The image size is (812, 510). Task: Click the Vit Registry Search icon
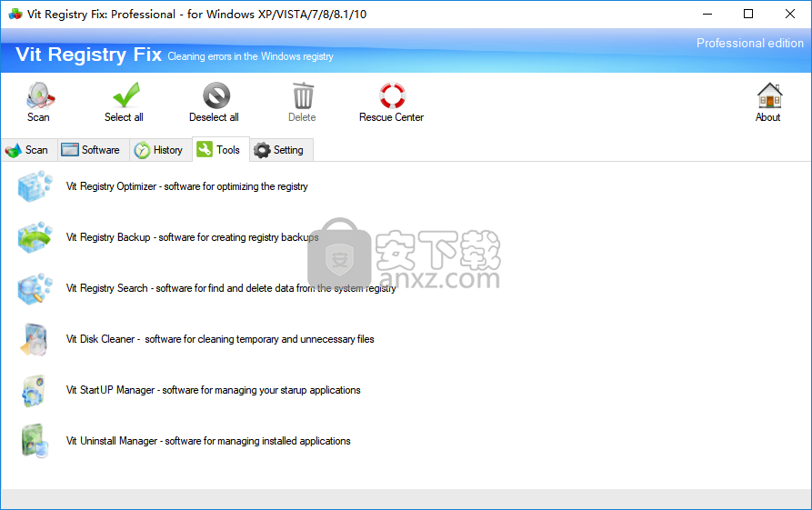coord(35,288)
